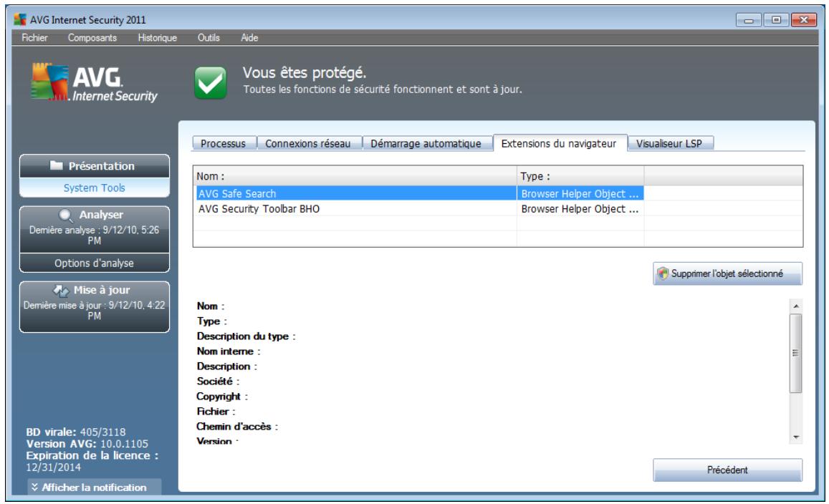This screenshot has height=504, width=829.
Task: Select the Extensions du navigateur tab
Action: click(x=559, y=143)
